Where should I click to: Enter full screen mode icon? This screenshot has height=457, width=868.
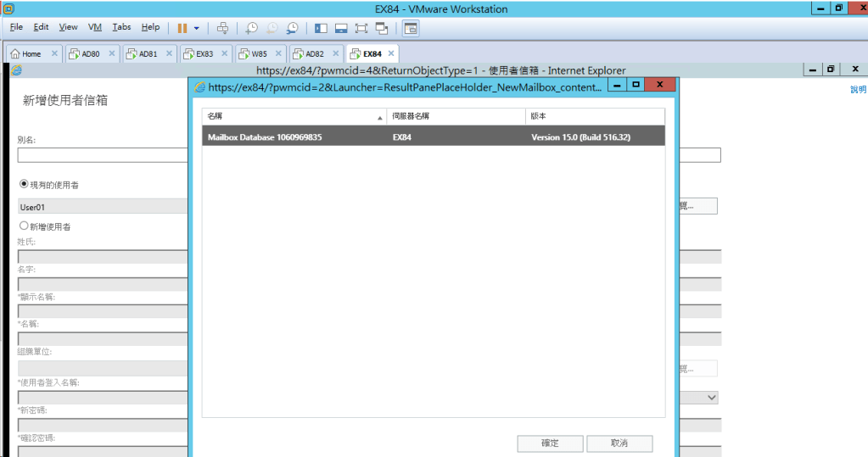tap(361, 28)
